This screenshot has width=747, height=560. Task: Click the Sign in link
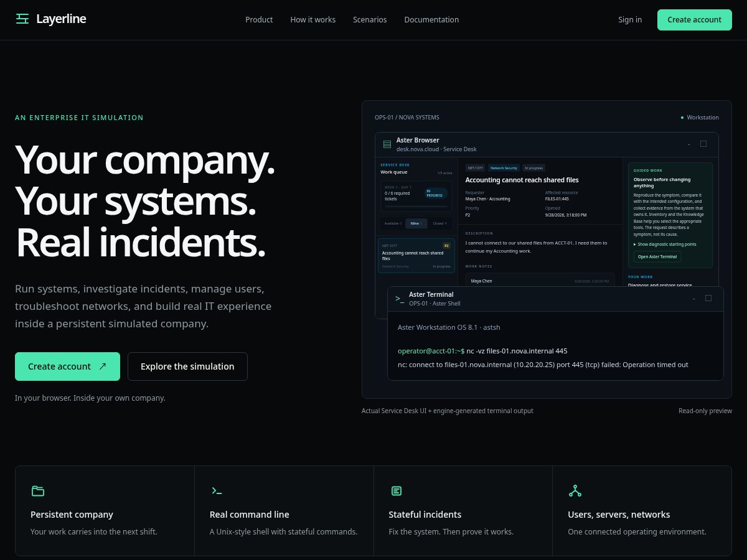[x=630, y=19]
